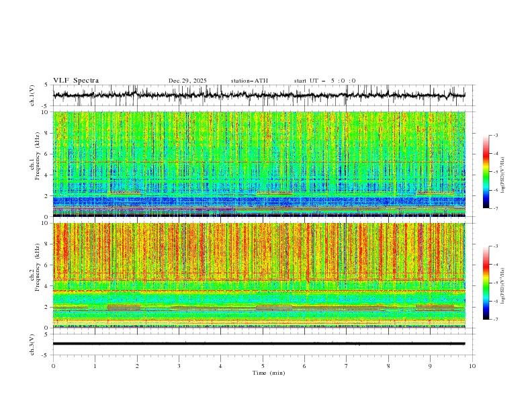Screen dimensions: 532x411
Task: Click the colorbar beside the ch.1 spectrogram
Action: (x=486, y=171)
